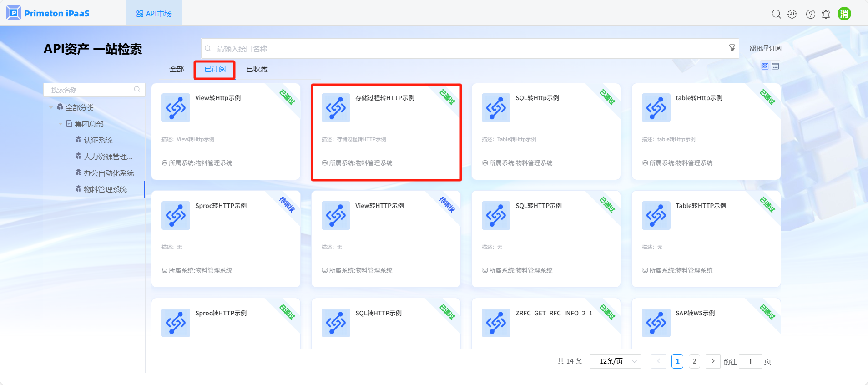Click the green user avatar

coord(844,14)
